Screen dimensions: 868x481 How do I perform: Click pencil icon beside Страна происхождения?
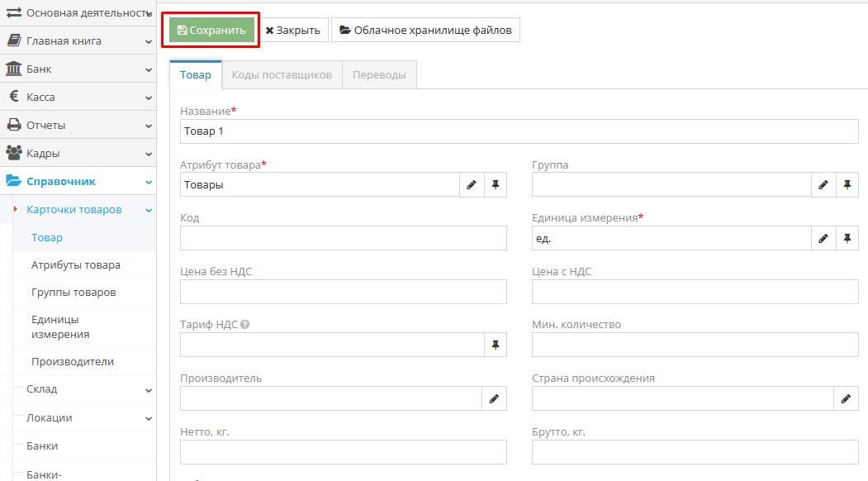pos(846,398)
